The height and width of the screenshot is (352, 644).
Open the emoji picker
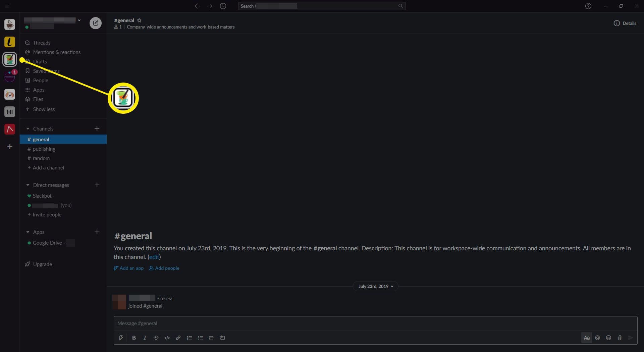coord(608,338)
